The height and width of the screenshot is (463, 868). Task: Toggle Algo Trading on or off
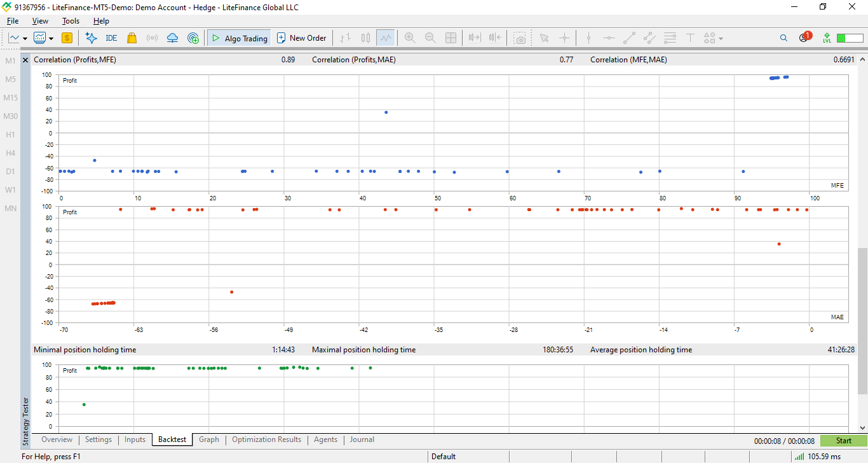tap(240, 38)
